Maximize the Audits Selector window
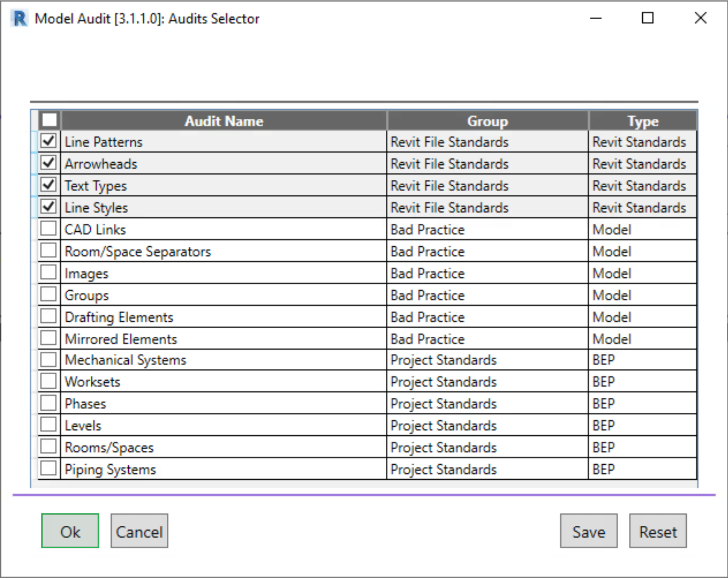Screen dimensions: 728x578 [647, 18]
